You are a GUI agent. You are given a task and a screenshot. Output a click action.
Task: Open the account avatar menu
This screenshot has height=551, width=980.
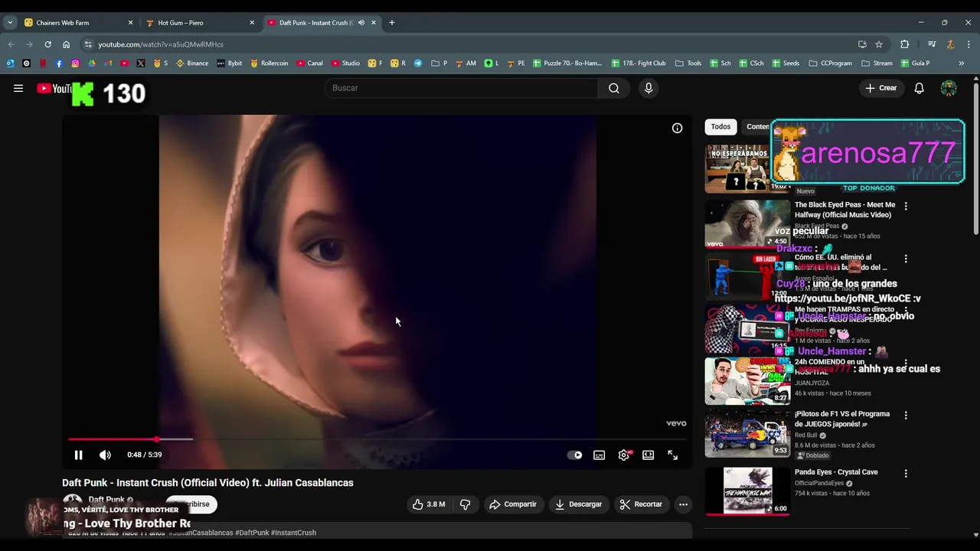pyautogui.click(x=949, y=88)
